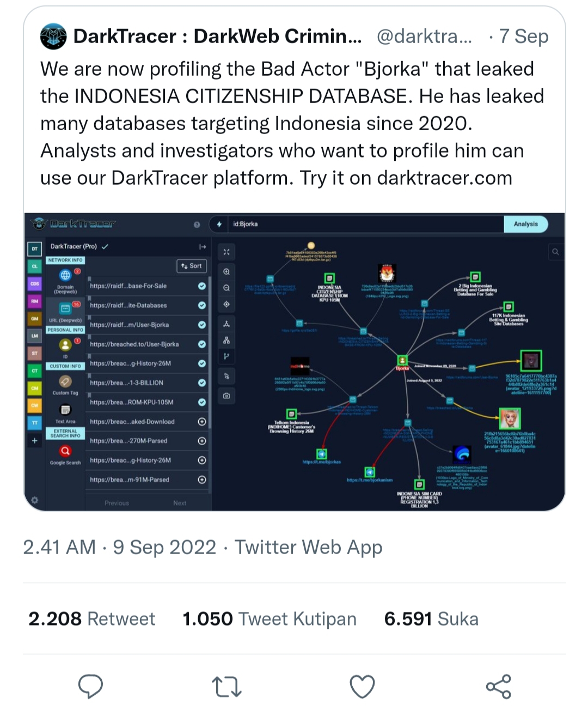Switch to the purple CDS sidebar tab
This screenshot has width=588, height=710.
tap(35, 284)
